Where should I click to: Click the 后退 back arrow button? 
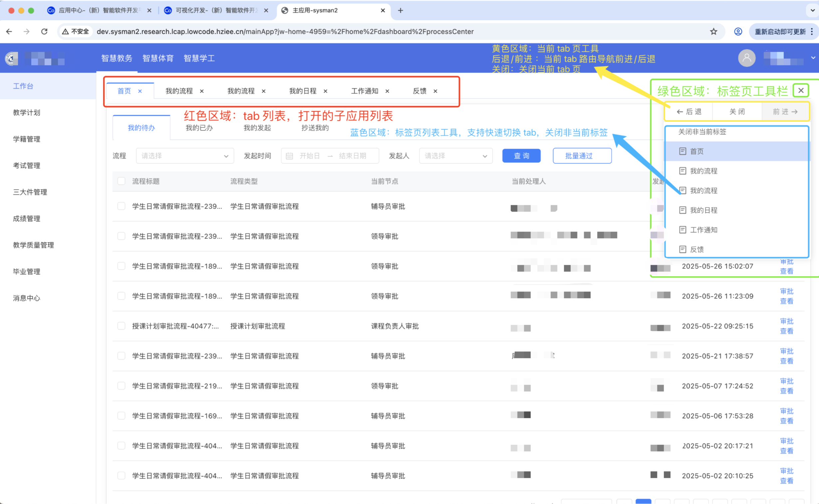pos(689,112)
